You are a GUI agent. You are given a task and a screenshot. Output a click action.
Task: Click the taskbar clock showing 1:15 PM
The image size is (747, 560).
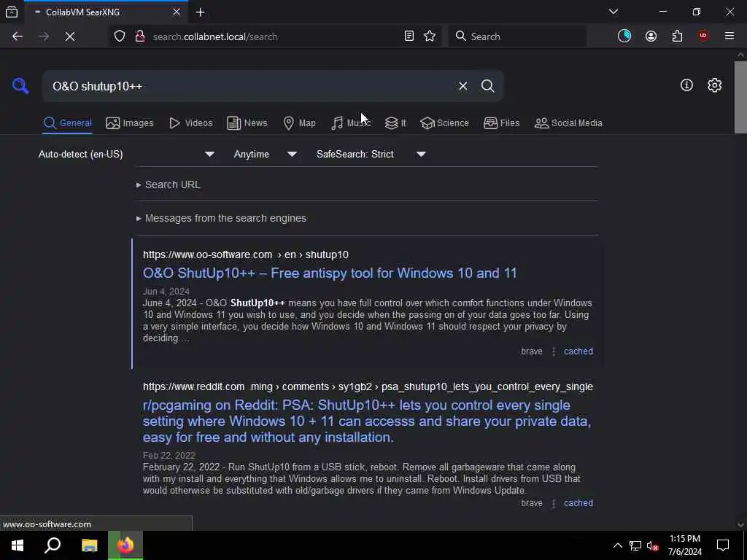(x=684, y=545)
